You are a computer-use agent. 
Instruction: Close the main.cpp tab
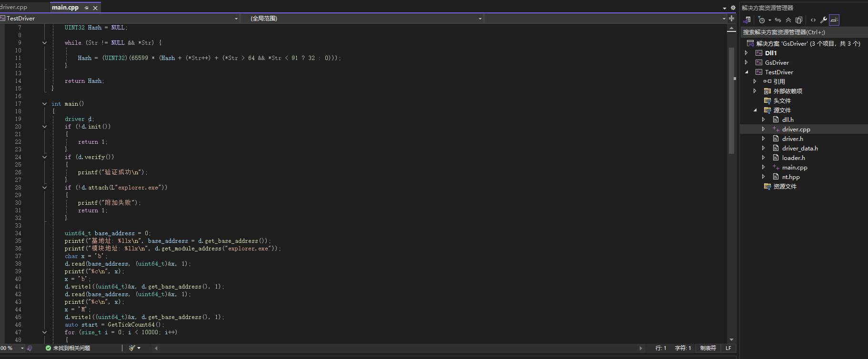95,8
